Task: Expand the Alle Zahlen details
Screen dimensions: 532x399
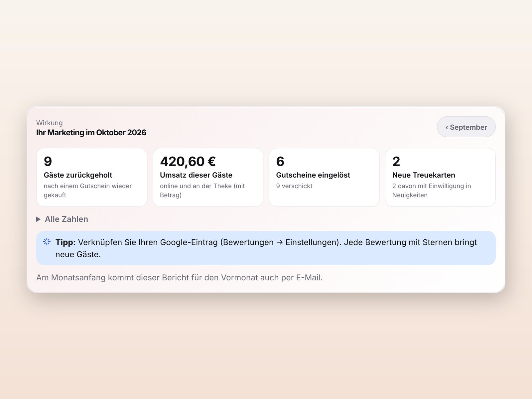Action: click(x=62, y=219)
